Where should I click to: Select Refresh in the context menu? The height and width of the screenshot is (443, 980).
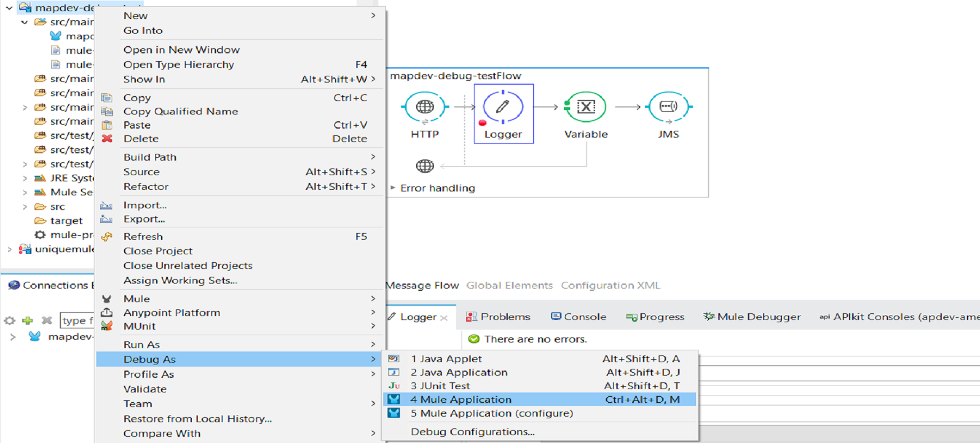[x=143, y=236]
